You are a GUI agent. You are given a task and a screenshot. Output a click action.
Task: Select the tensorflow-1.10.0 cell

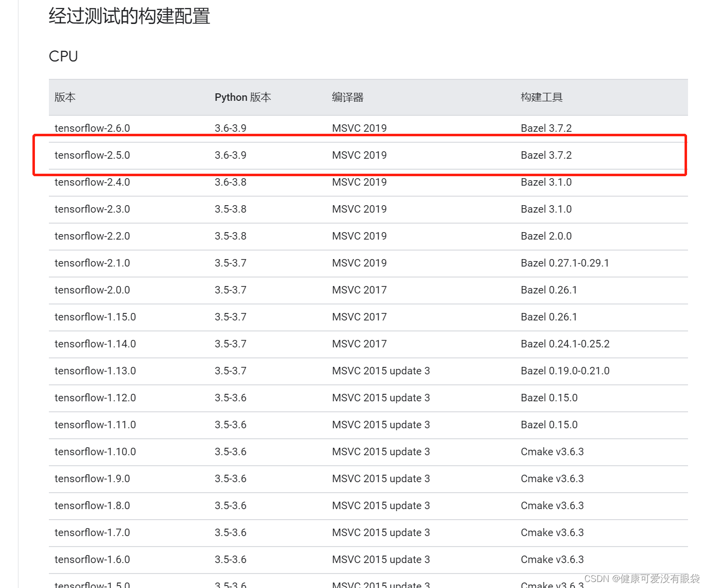[95, 452]
